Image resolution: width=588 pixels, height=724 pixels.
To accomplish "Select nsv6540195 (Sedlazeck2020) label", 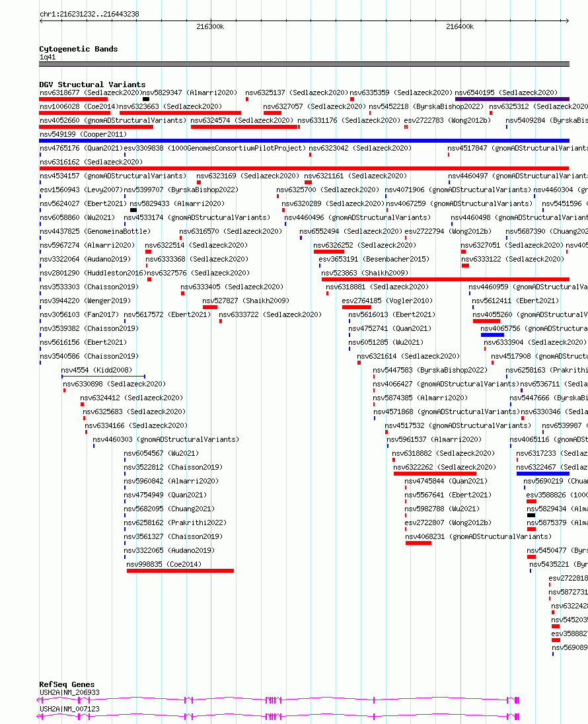I will (506, 92).
